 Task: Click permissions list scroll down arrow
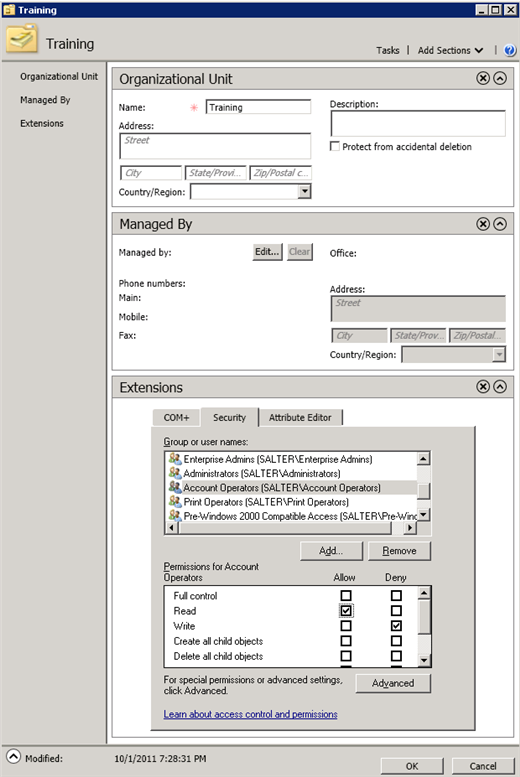(424, 660)
